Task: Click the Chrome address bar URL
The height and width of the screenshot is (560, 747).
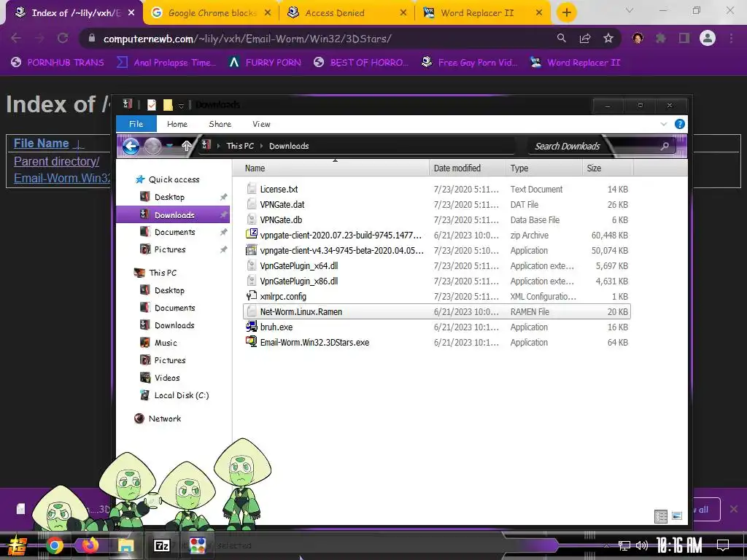Action: (x=248, y=39)
